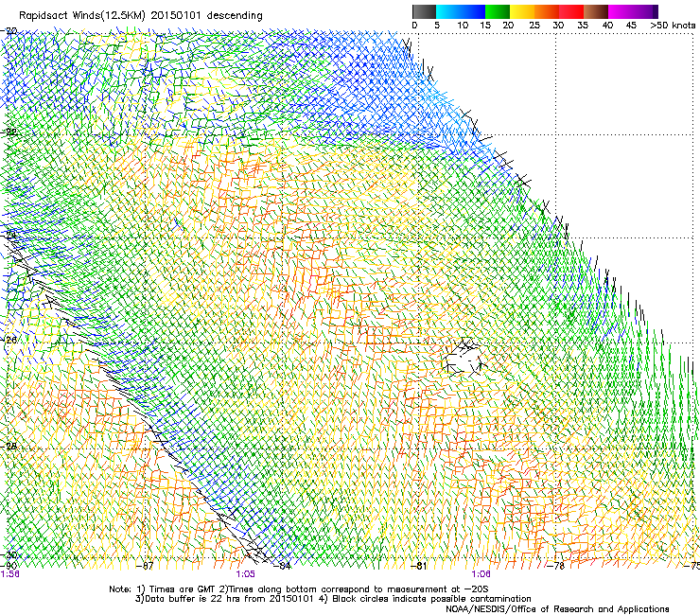Click the -28 latitude label on left axis
700x615 pixels.
point(9,446)
